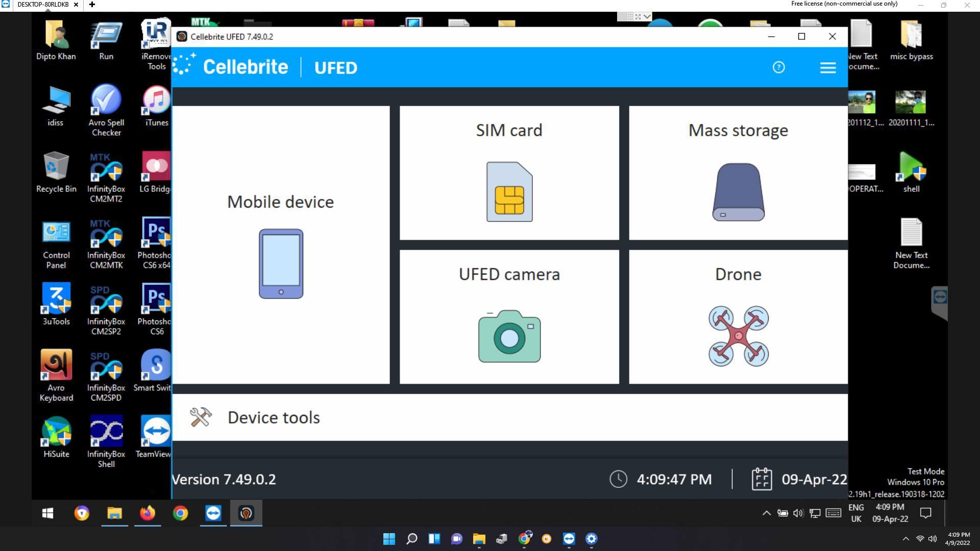Open the iTunes desktop icon
Screen dimensions: 980x551
[157, 106]
